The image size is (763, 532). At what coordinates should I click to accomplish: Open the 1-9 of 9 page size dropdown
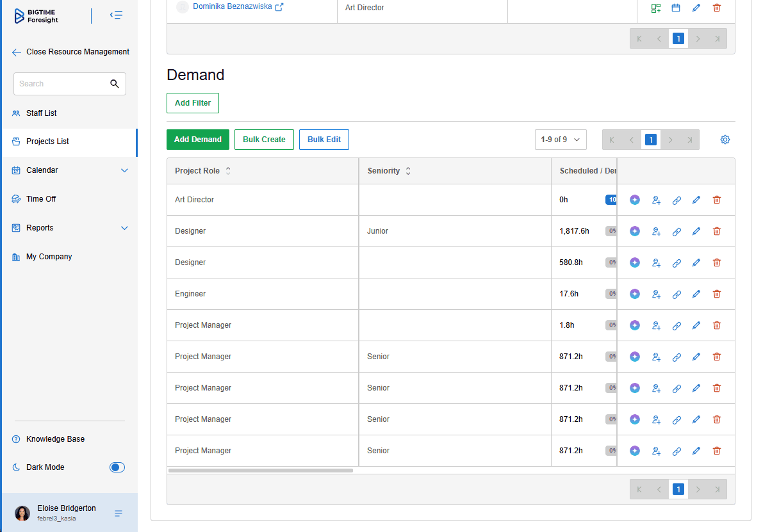point(561,140)
